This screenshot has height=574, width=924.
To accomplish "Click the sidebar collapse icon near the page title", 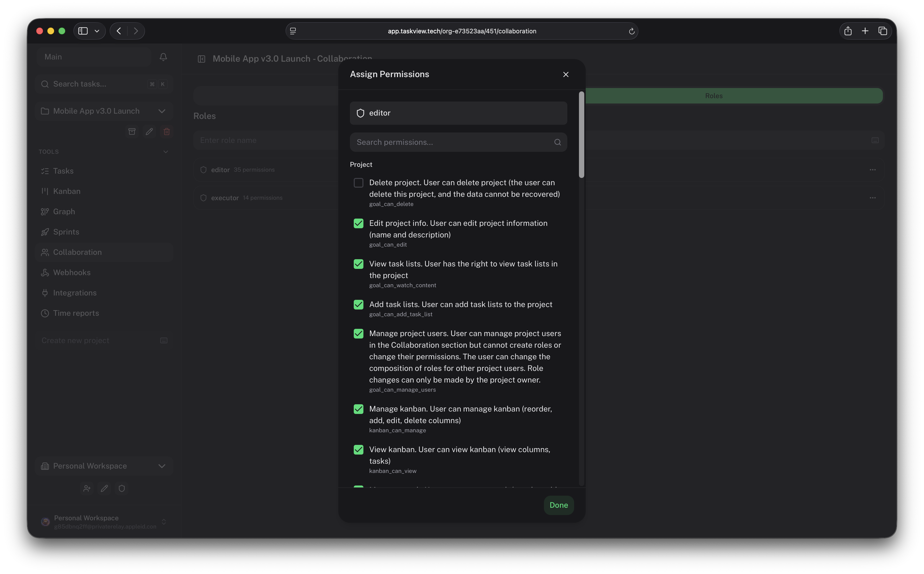I will pyautogui.click(x=202, y=59).
